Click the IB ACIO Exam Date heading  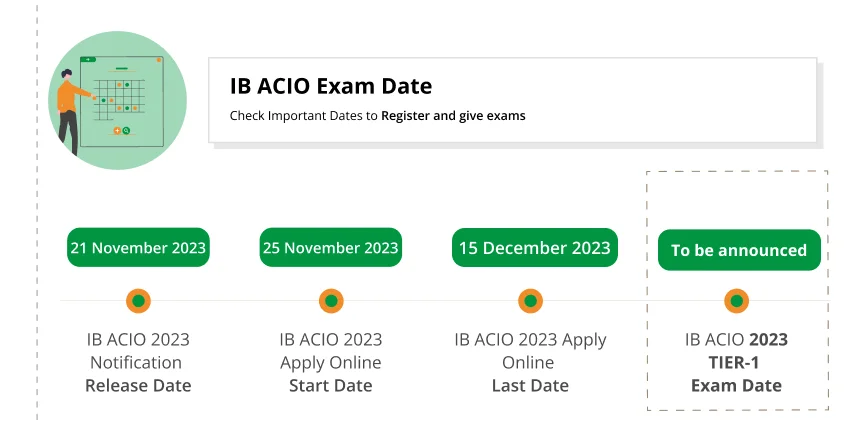pyautogui.click(x=330, y=87)
